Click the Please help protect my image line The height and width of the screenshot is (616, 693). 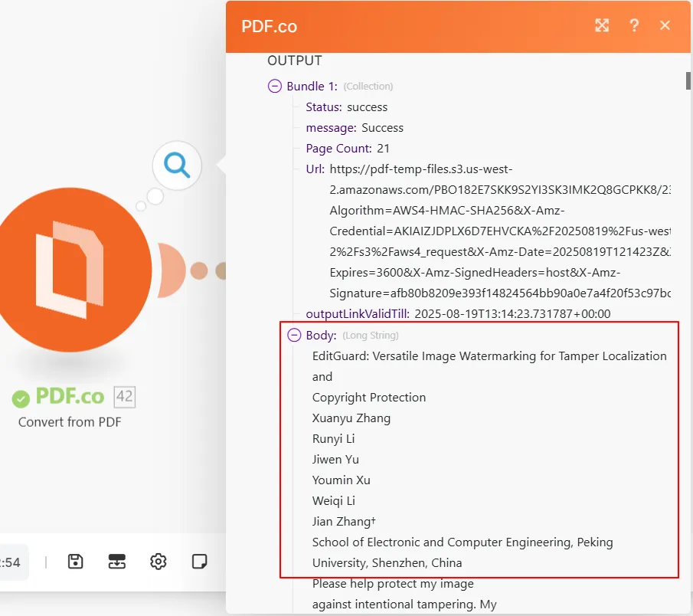point(393,584)
